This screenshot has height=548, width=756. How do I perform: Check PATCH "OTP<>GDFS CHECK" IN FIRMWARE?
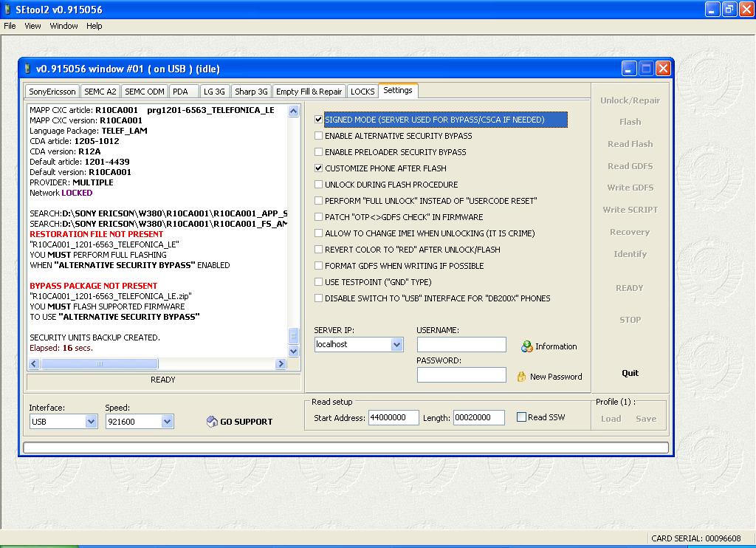tap(318, 216)
